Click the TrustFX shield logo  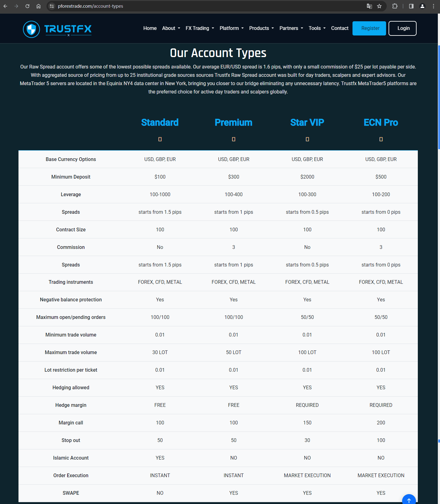click(x=31, y=29)
